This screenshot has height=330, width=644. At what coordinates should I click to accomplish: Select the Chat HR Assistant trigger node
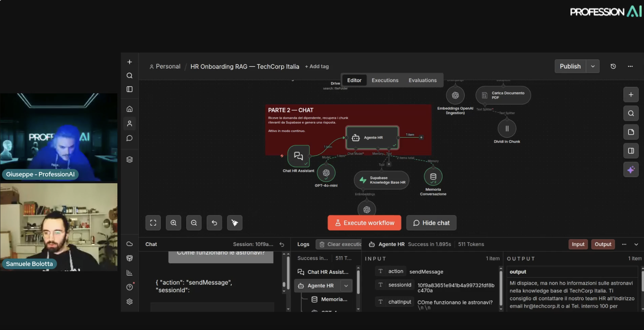click(x=299, y=156)
